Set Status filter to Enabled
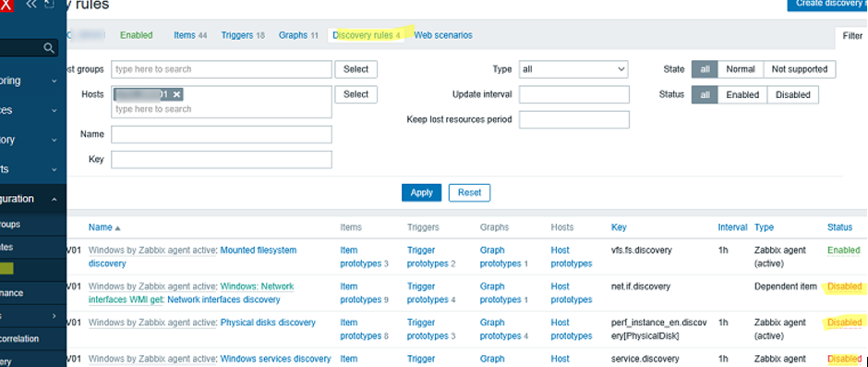 742,95
